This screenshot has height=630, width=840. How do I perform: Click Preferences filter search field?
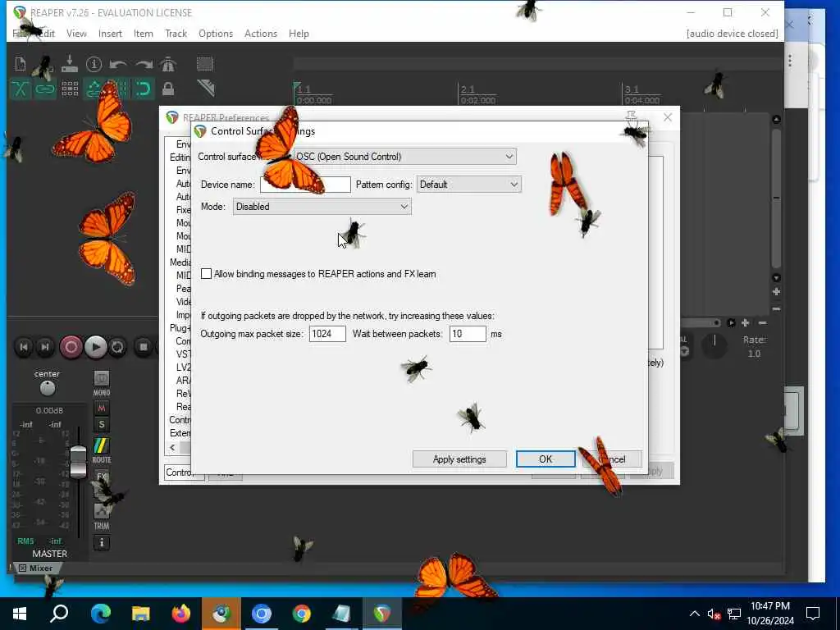click(x=184, y=472)
